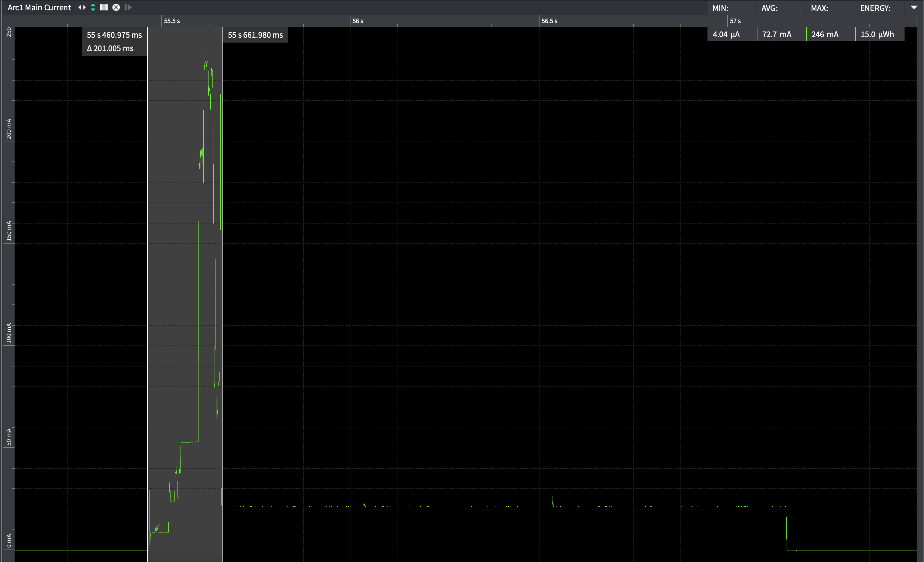Image resolution: width=924 pixels, height=562 pixels.
Task: Open the statistics dropdown arrow
Action: click(913, 8)
